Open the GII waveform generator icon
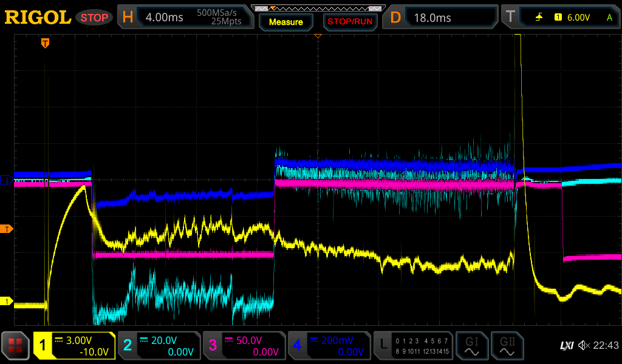Screen dimensions: 622x364 coord(507,346)
